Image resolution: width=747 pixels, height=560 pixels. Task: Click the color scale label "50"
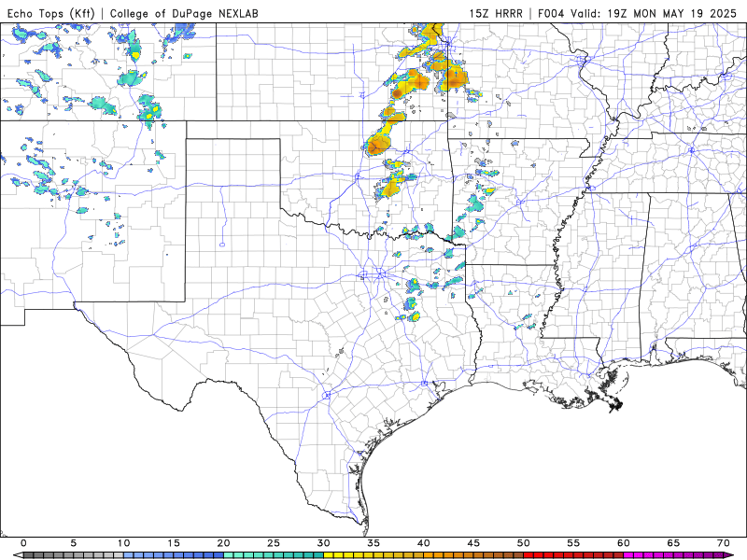pyautogui.click(x=524, y=543)
